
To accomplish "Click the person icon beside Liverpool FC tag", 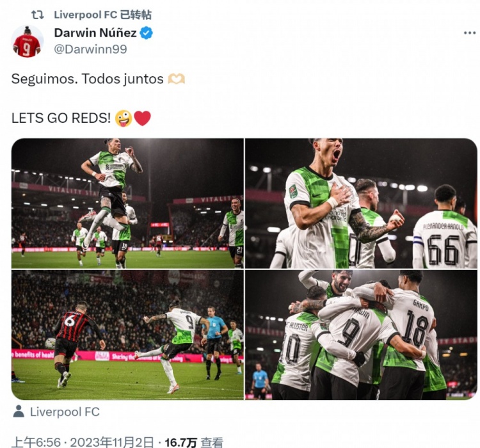I will [19, 412].
